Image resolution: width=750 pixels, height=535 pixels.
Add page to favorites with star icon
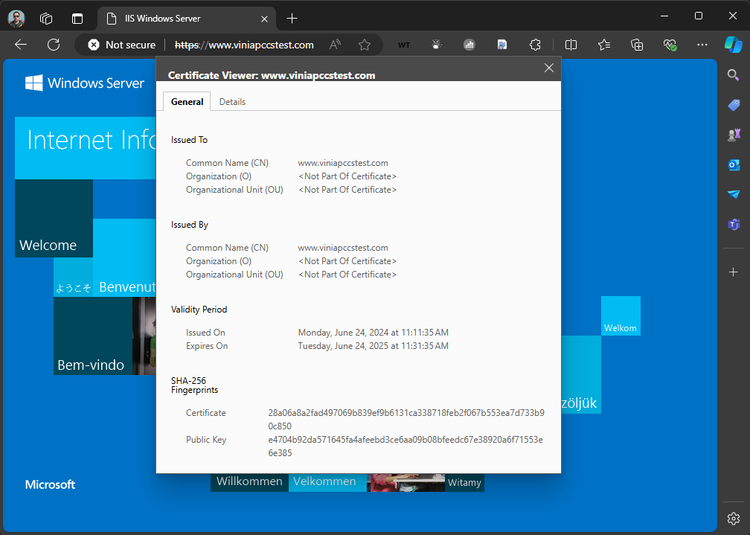pos(364,45)
